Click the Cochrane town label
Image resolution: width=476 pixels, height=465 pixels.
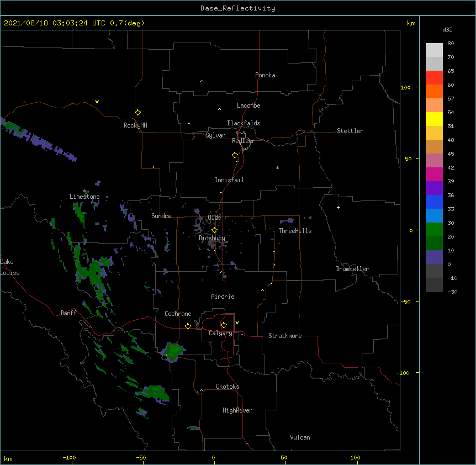click(178, 314)
